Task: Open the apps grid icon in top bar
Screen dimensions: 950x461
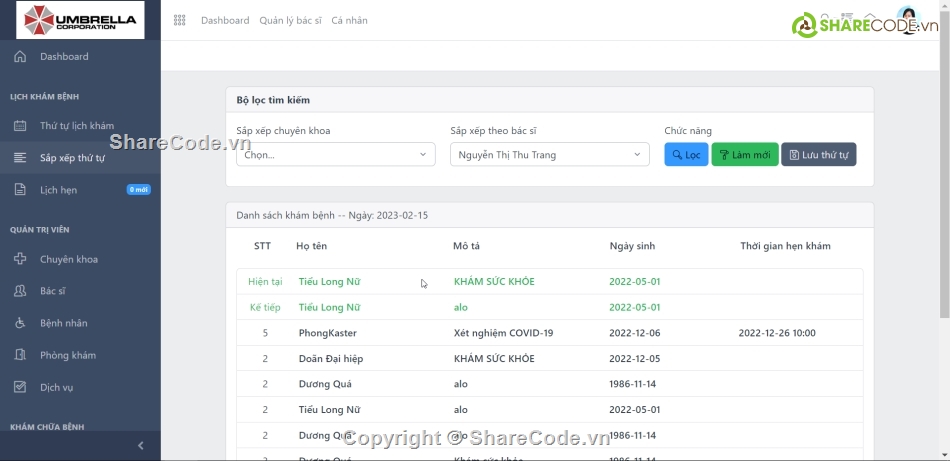Action: click(180, 20)
